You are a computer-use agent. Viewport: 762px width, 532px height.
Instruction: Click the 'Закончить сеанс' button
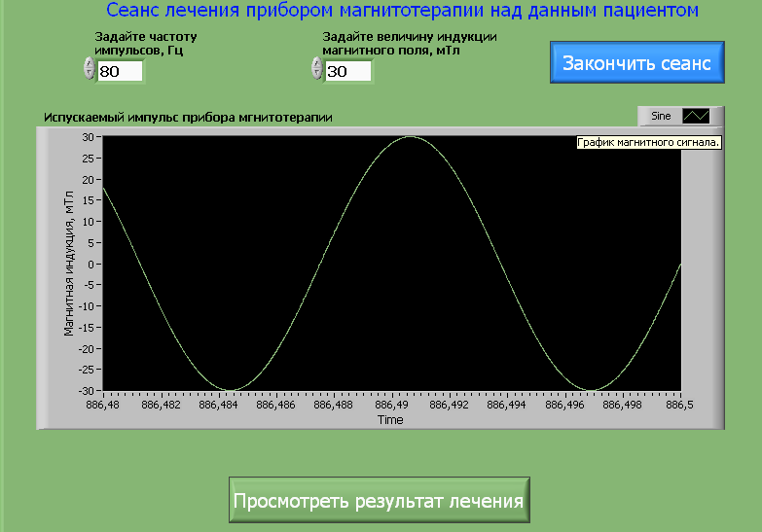click(636, 62)
